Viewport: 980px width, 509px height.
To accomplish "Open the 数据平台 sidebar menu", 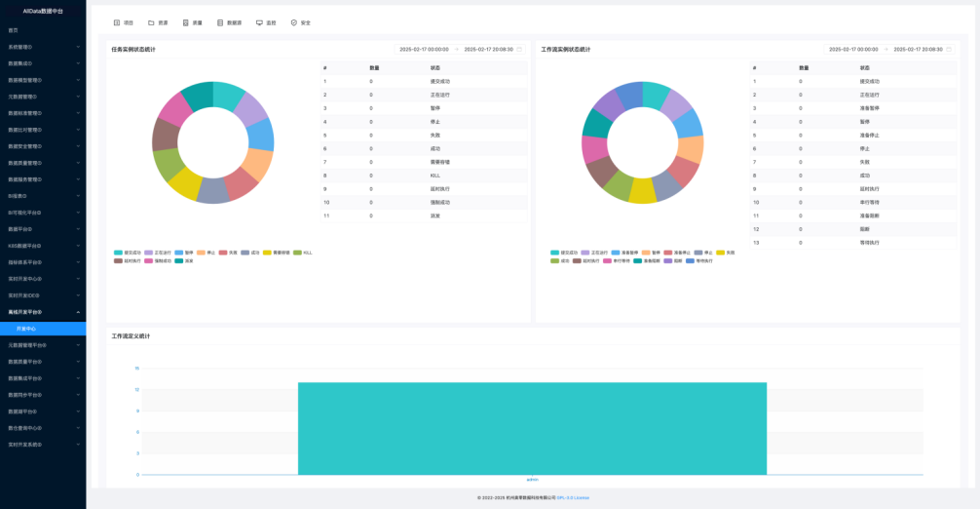I will [43, 229].
